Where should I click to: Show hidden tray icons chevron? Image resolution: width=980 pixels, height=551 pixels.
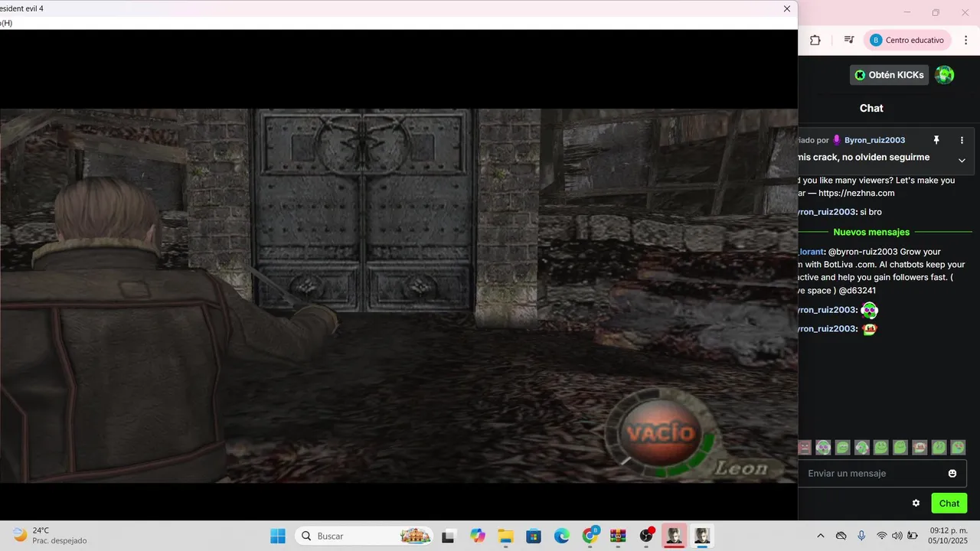click(x=821, y=536)
